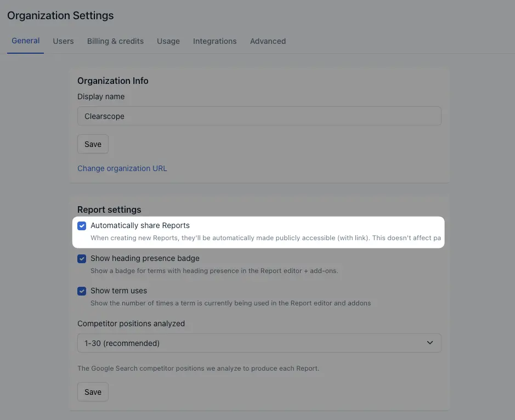Screen dimensions: 515x420
Task: Open the Integrations tab
Action: click(215, 41)
